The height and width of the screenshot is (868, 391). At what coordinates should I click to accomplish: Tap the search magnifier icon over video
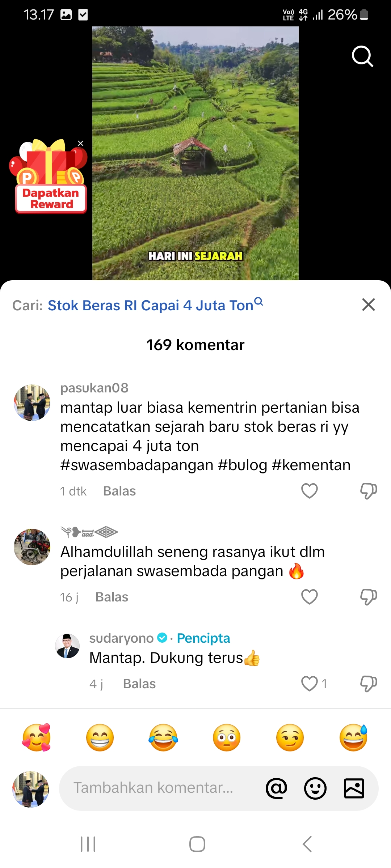click(x=362, y=56)
